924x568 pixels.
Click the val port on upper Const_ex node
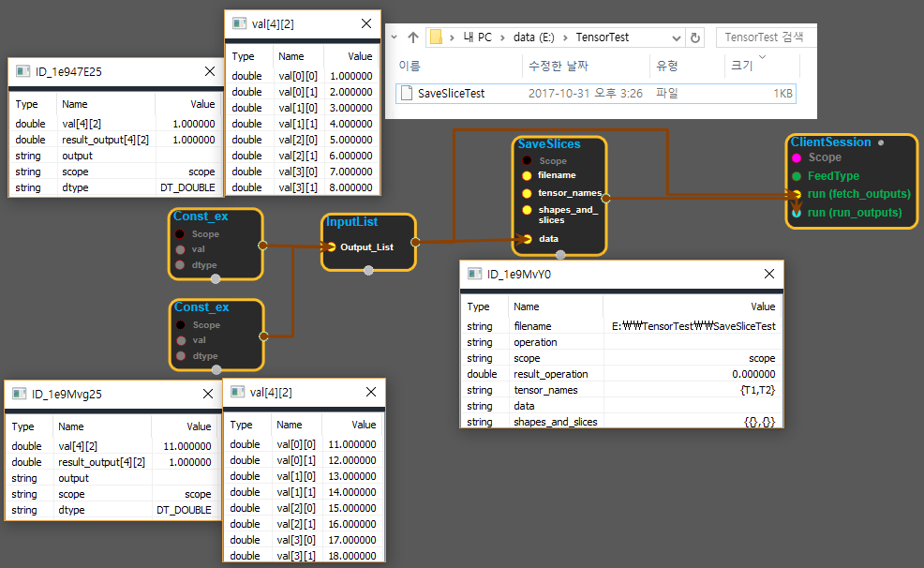(x=180, y=249)
